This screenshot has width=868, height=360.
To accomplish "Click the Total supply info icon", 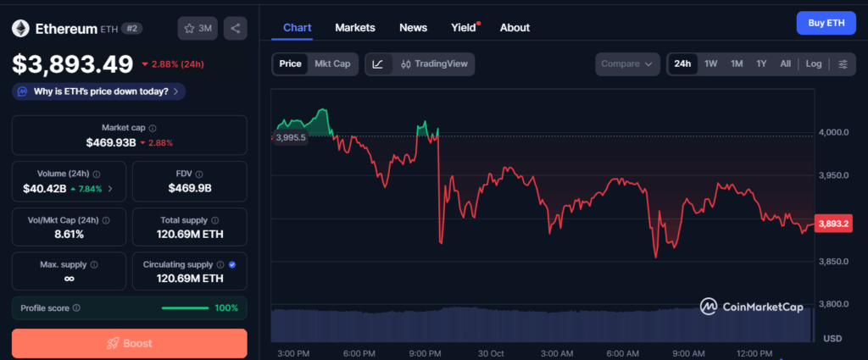I will (x=214, y=220).
